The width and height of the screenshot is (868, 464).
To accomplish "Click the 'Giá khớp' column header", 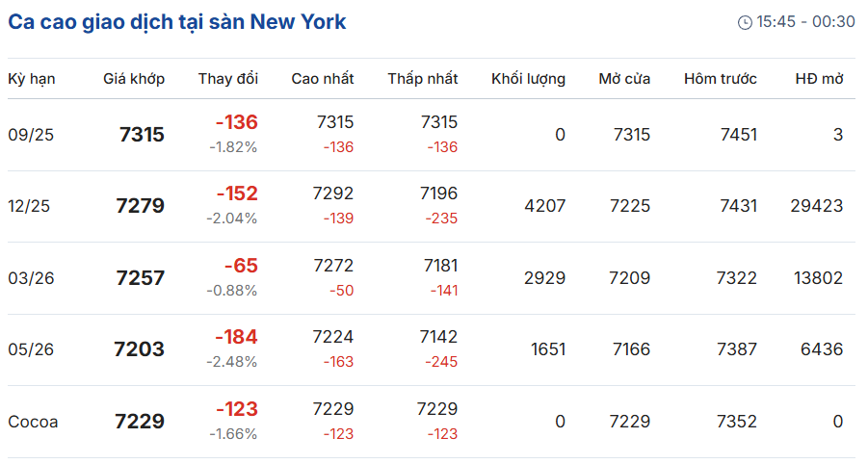I will point(133,79).
